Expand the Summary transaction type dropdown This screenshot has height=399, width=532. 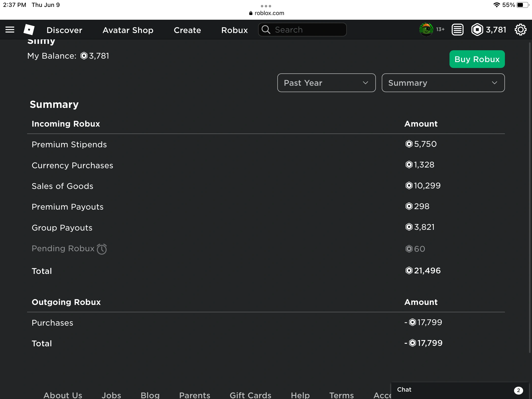click(443, 83)
